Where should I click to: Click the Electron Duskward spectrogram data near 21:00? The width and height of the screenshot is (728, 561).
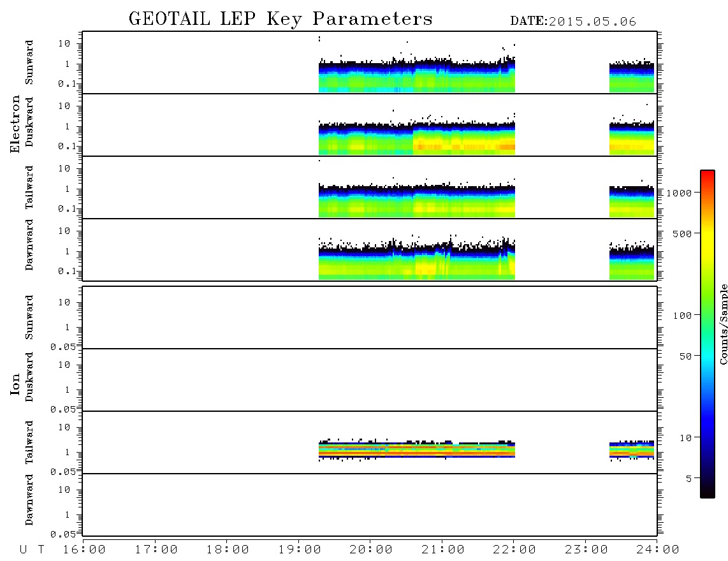pos(443,140)
